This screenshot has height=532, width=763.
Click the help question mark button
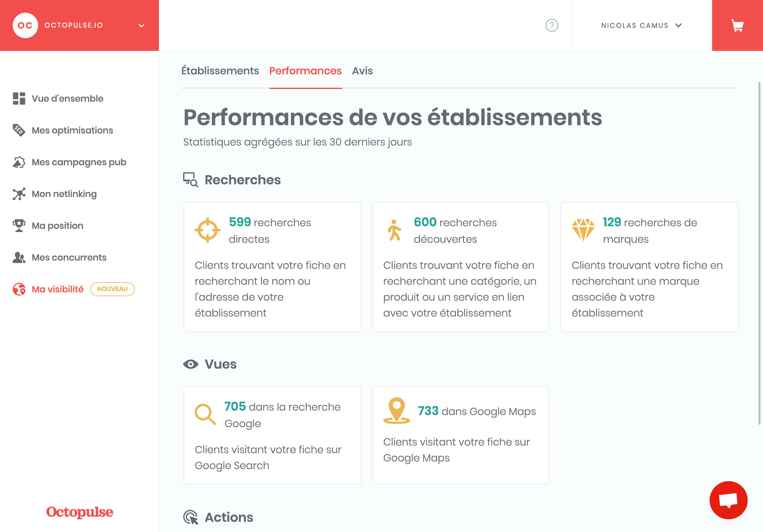(552, 25)
